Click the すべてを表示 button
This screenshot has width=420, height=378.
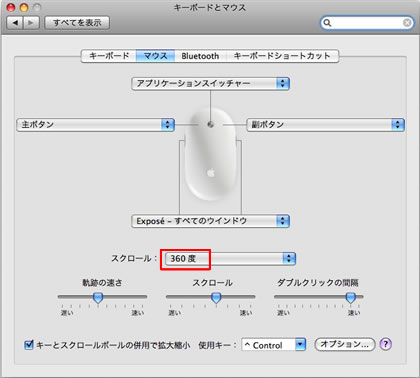(x=77, y=23)
